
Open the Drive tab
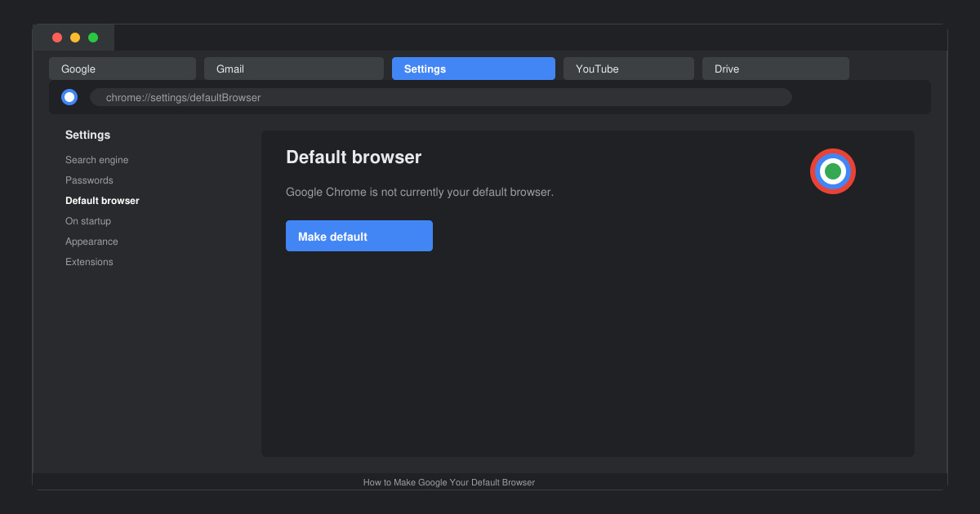pyautogui.click(x=776, y=69)
